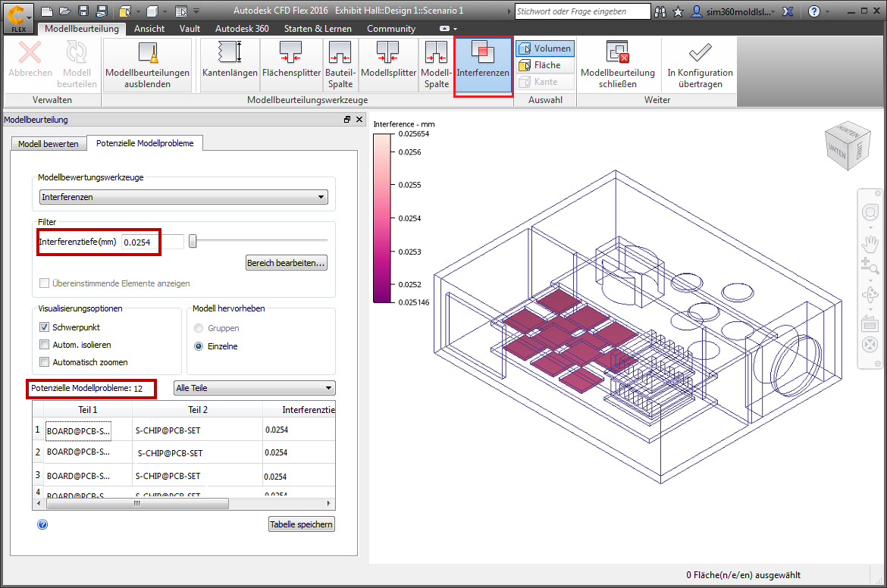Click the ViewCube in the viewport

(x=847, y=146)
